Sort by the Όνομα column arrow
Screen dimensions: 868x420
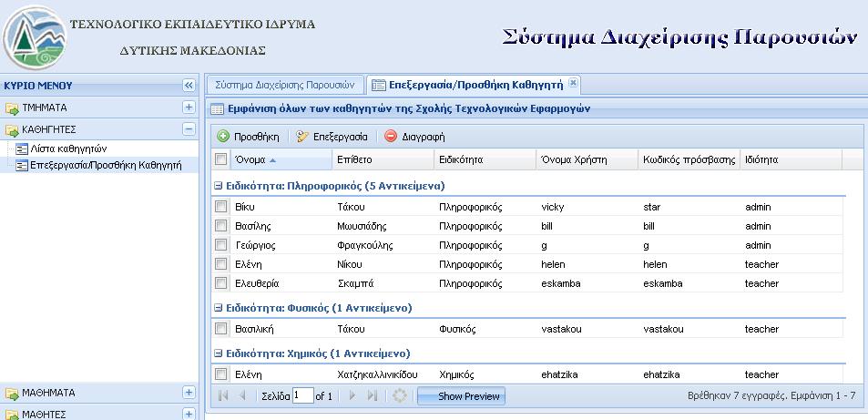tap(272, 160)
